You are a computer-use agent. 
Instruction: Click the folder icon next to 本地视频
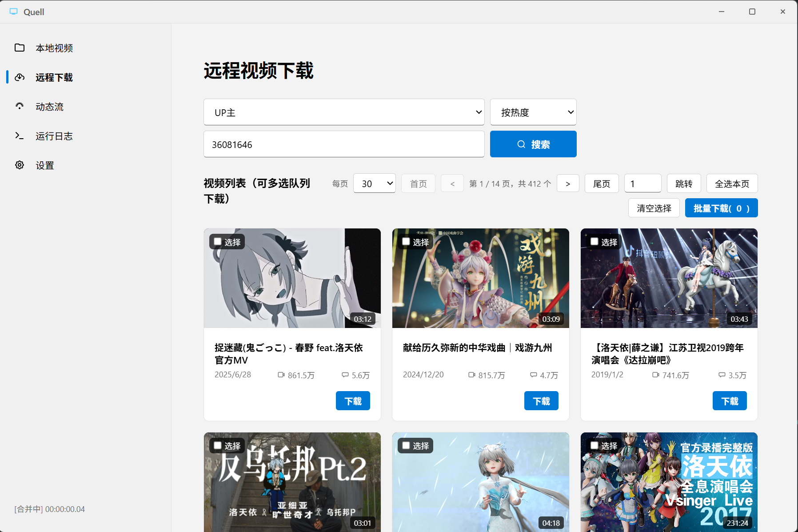(20, 48)
